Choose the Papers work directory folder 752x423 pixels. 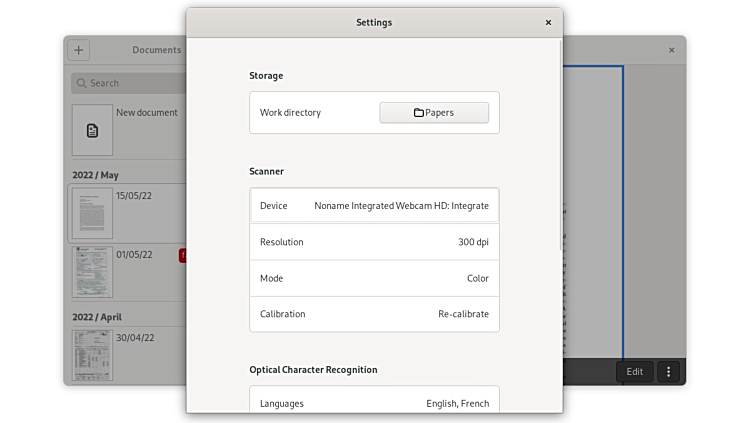click(x=434, y=113)
